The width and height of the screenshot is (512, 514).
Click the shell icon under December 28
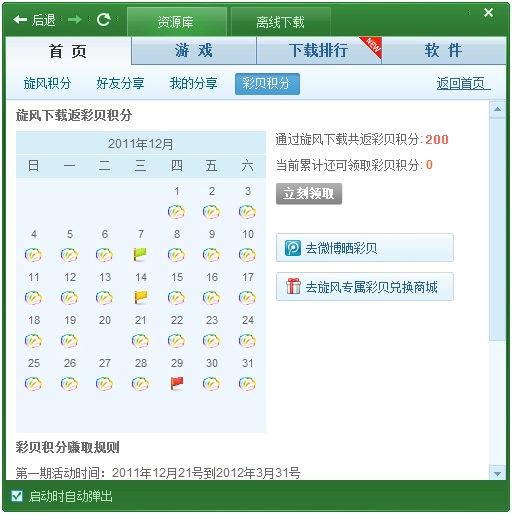[x=140, y=384]
